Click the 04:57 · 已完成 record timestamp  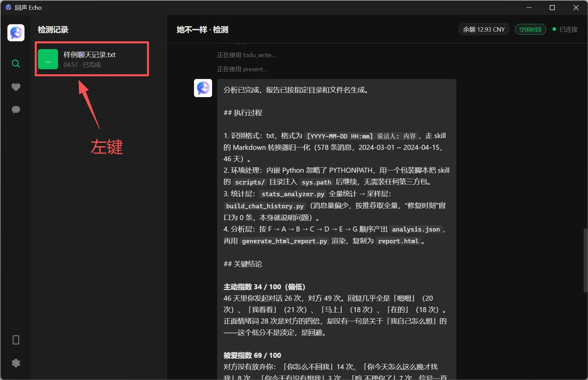(x=82, y=65)
